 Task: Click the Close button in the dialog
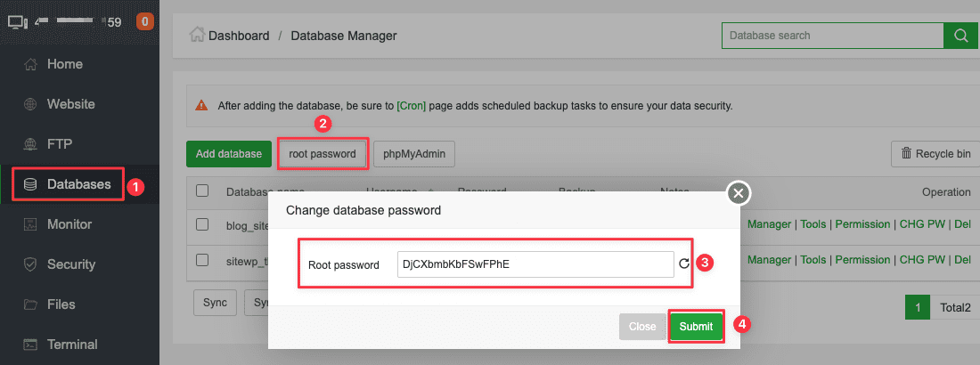pyautogui.click(x=642, y=326)
